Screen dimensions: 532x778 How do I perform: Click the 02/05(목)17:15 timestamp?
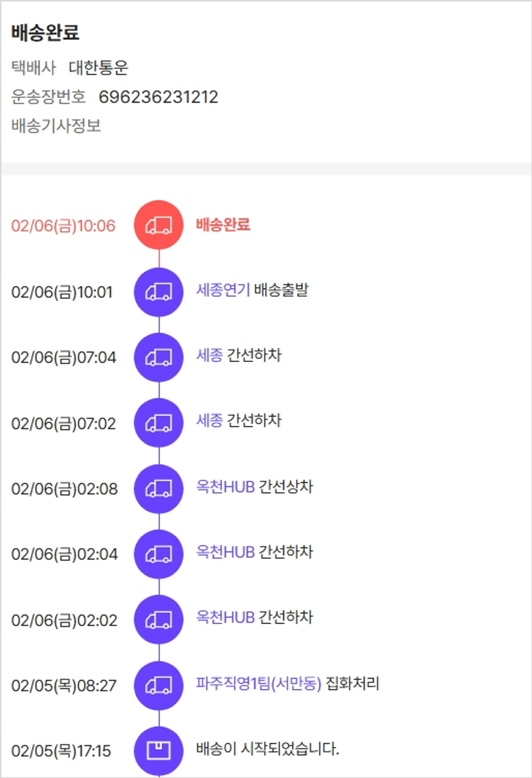[61, 751]
